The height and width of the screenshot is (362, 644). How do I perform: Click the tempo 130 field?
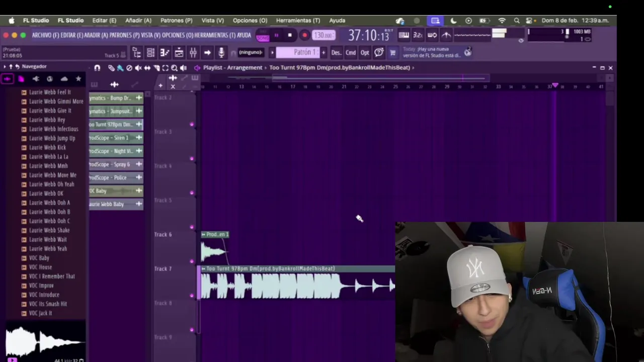[x=323, y=35]
